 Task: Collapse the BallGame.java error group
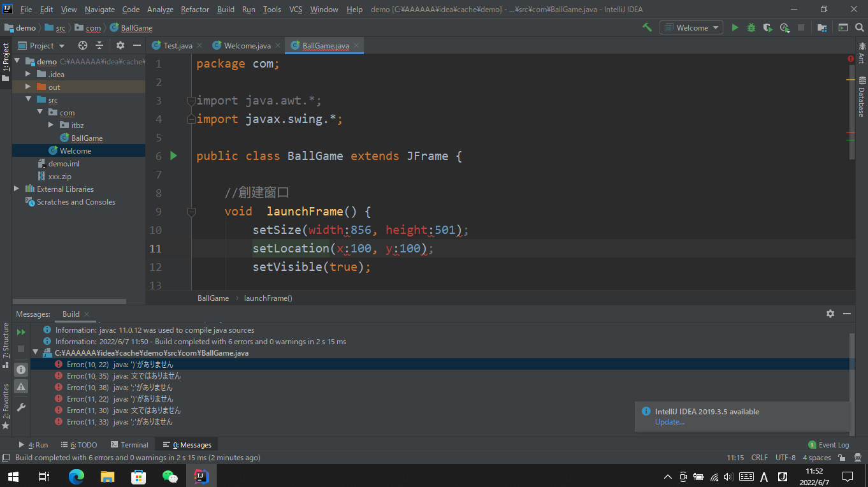(36, 353)
